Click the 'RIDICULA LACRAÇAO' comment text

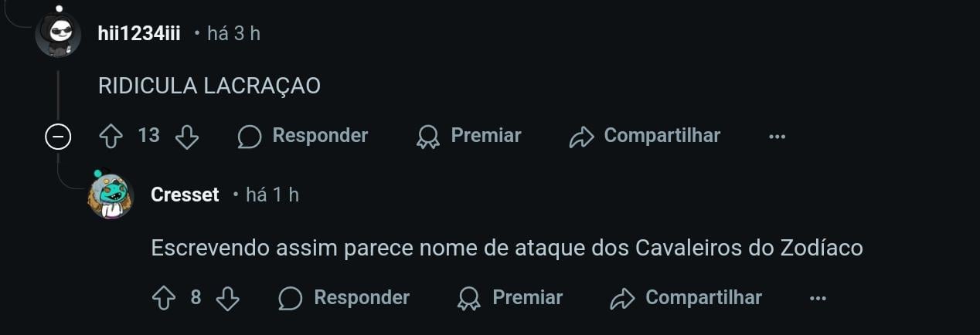(x=209, y=86)
